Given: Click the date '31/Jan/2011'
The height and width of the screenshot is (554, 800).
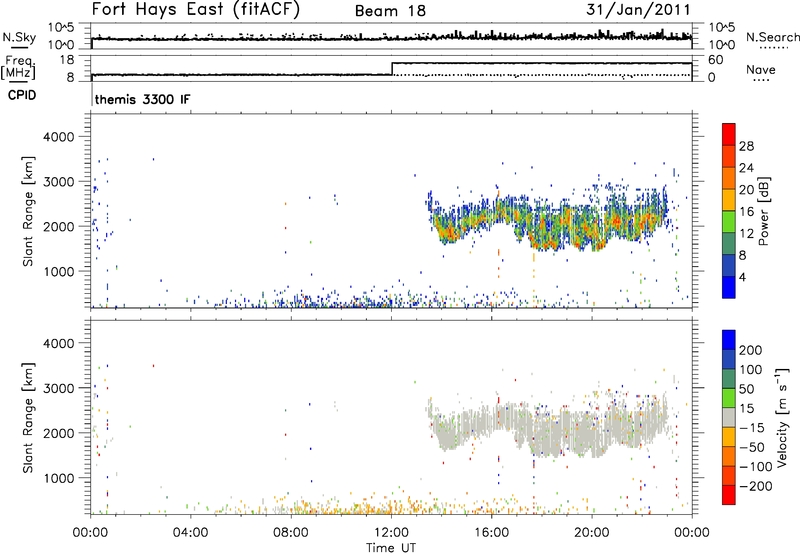Looking at the screenshot, I should pyautogui.click(x=638, y=9).
